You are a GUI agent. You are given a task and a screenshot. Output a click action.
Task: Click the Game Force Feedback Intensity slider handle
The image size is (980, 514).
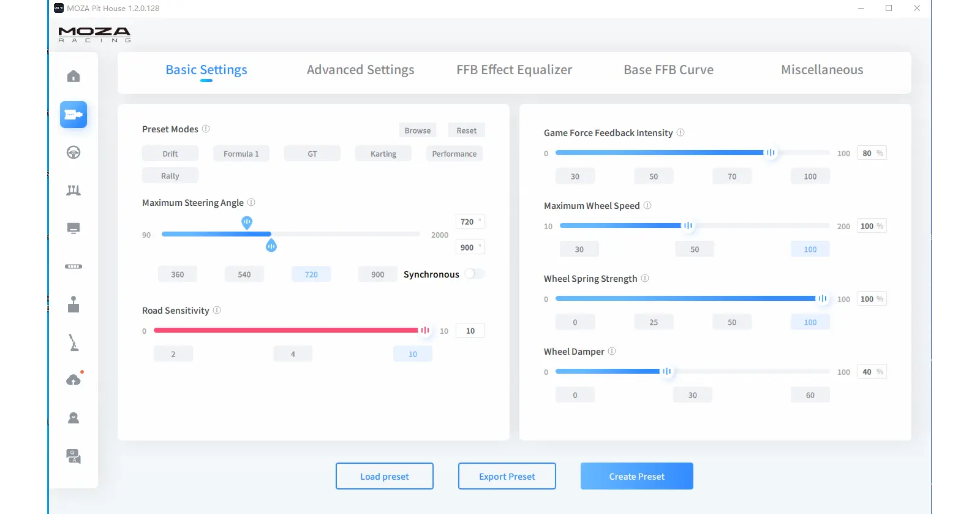pos(771,153)
